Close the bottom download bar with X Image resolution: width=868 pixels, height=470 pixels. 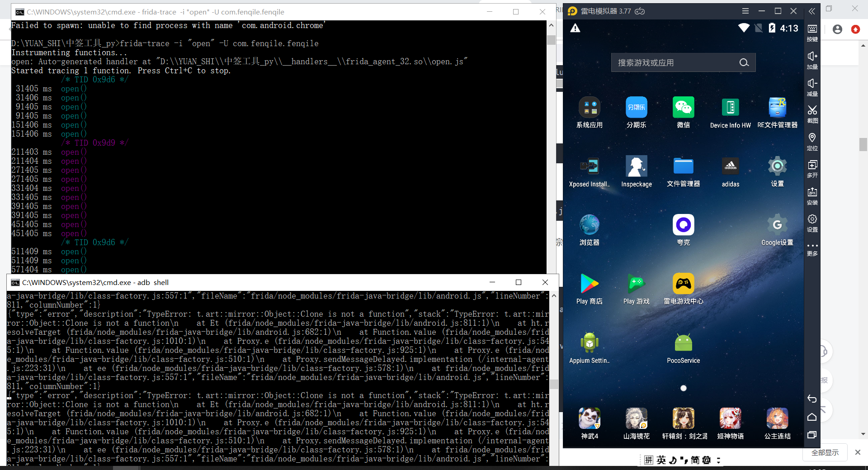pyautogui.click(x=858, y=452)
